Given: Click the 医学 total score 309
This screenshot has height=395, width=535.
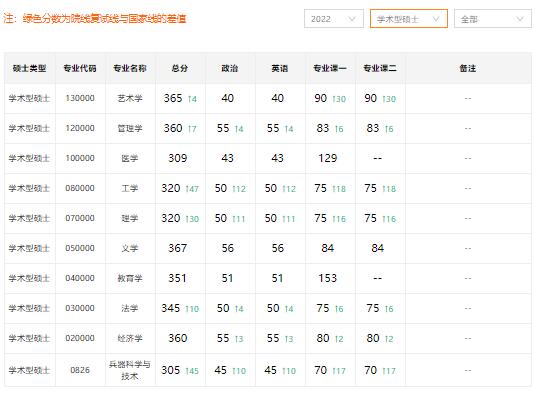Looking at the screenshot, I should [178, 158].
